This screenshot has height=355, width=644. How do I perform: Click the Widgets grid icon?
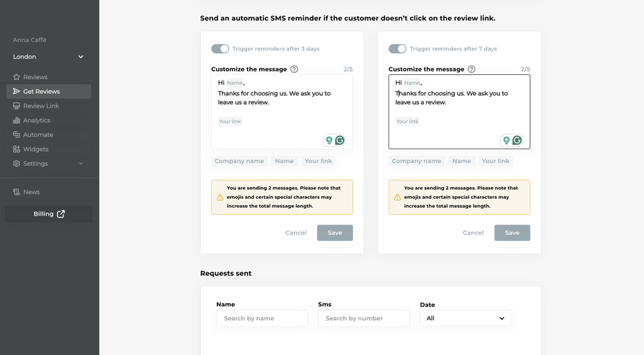click(16, 149)
